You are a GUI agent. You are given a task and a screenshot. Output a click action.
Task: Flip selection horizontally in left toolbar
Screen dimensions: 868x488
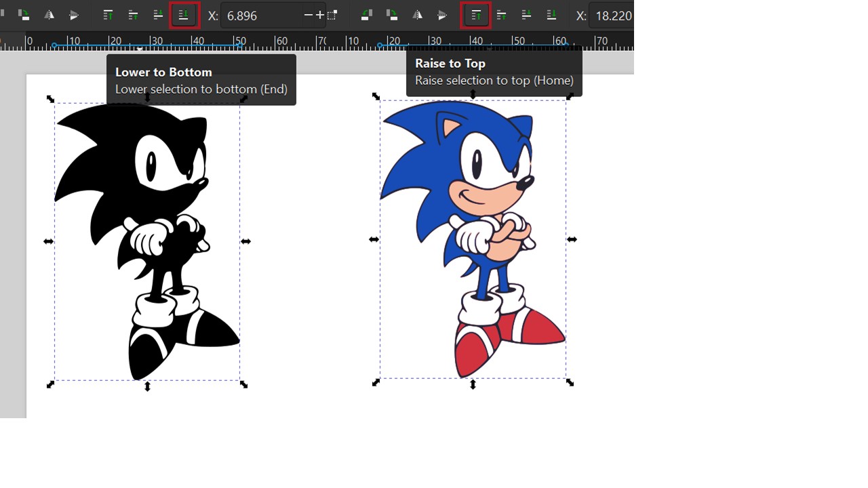pyautogui.click(x=49, y=15)
